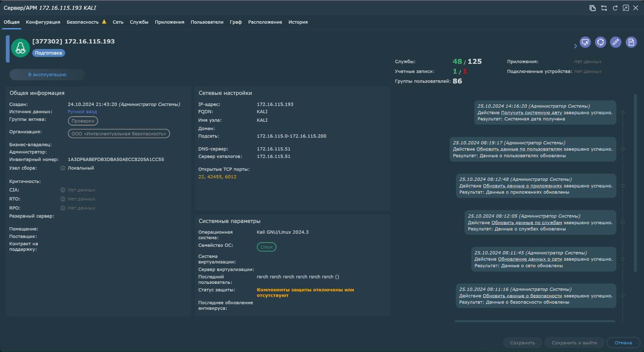
Task: Click the asset title [377302] 172.16.115.193
Action: (74, 41)
